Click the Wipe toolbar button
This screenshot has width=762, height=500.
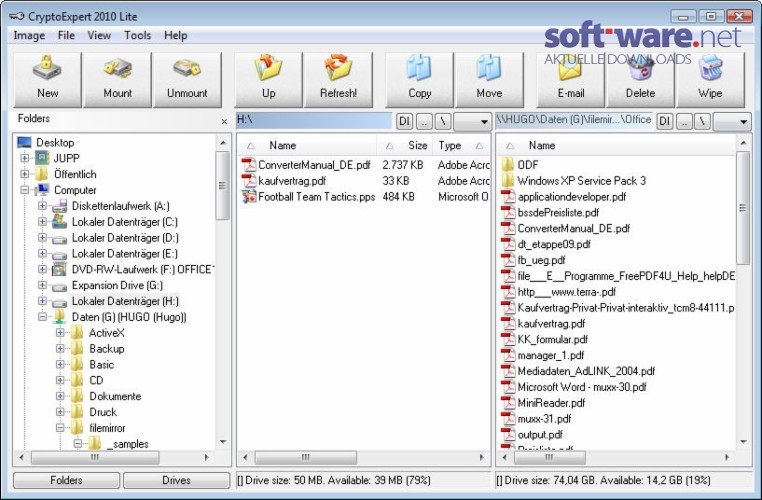coord(710,80)
